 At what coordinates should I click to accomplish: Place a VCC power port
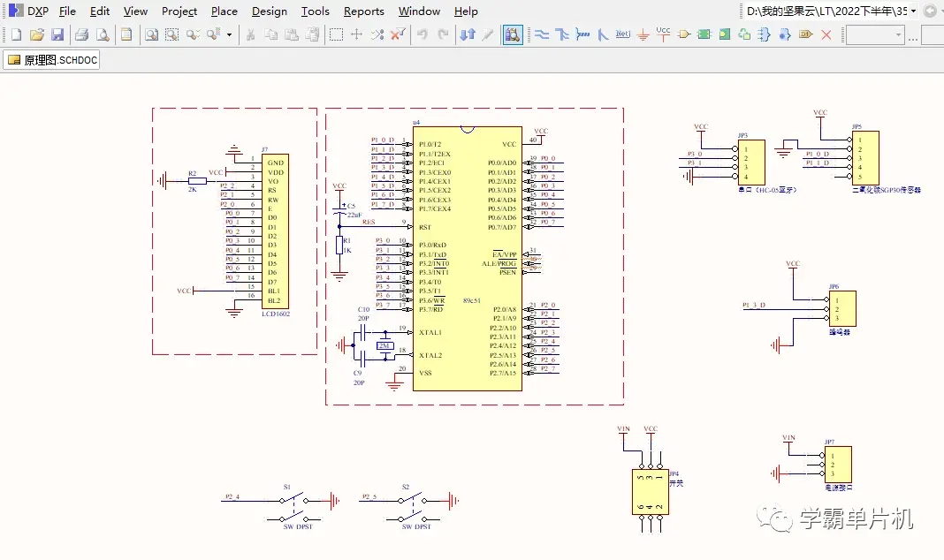664,34
